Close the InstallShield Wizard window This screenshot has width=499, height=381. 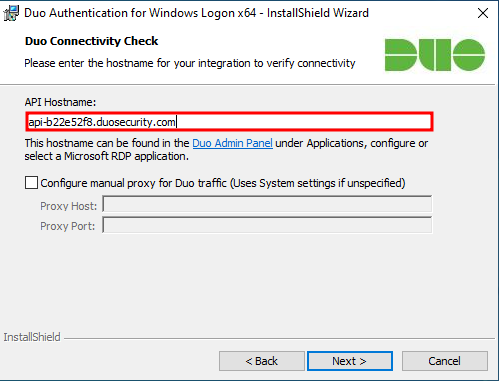click(483, 13)
